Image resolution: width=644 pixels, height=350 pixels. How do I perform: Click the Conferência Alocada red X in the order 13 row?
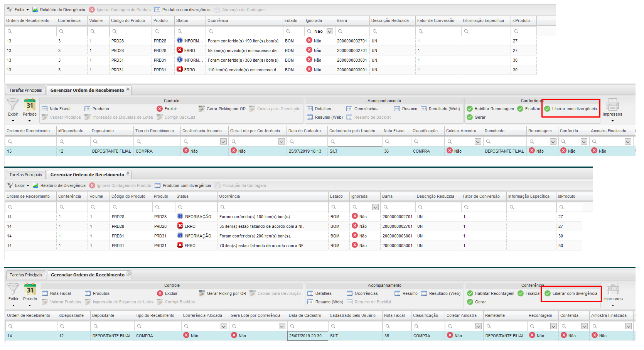pos(186,151)
